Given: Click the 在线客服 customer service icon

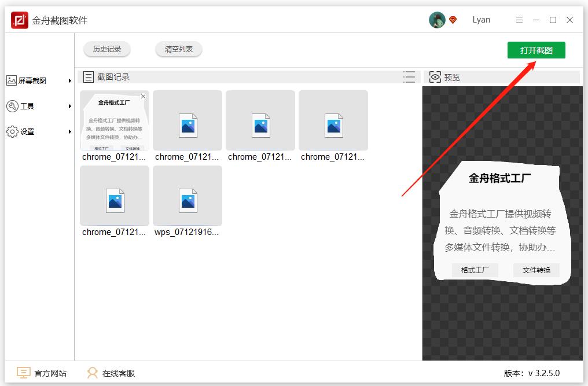Looking at the screenshot, I should pos(93,373).
